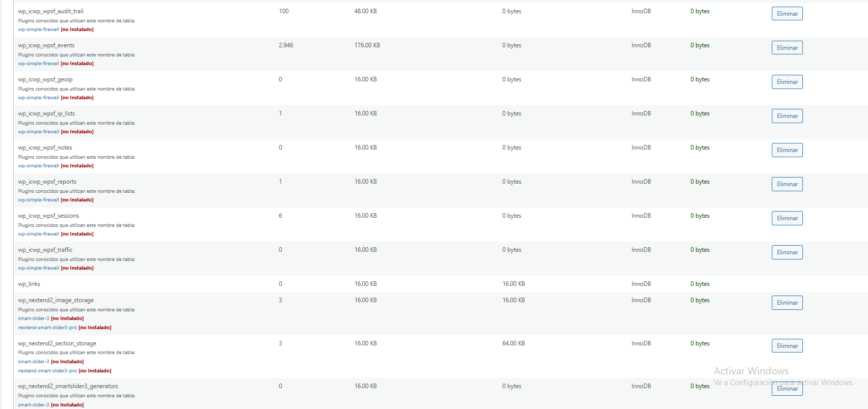Screen dimensions: 868x409
Task: Remove the wp_icwp_wpsf_ip_lists table
Action: (x=787, y=116)
